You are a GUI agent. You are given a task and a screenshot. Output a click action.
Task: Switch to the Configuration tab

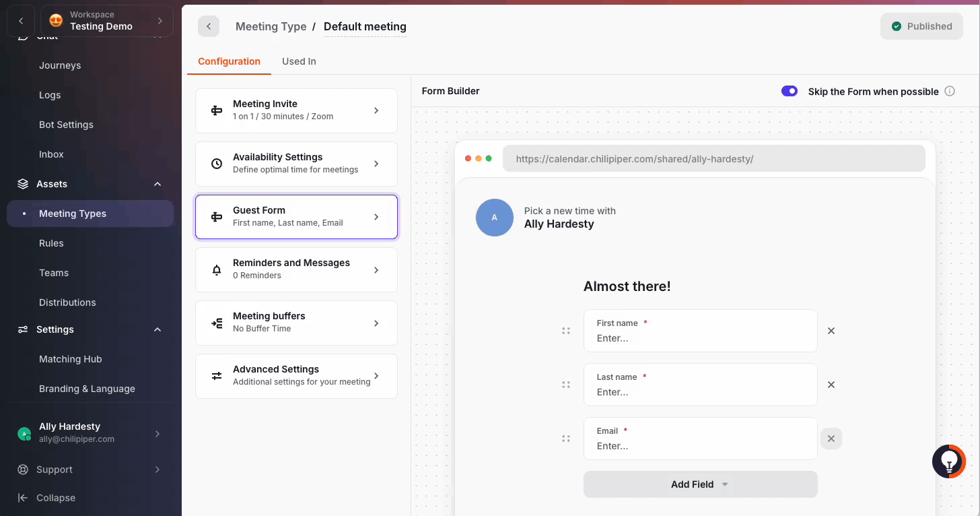pos(229,61)
